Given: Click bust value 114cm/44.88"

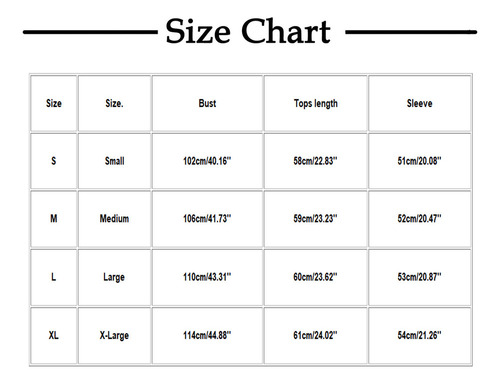Looking at the screenshot, I should click(x=207, y=335).
